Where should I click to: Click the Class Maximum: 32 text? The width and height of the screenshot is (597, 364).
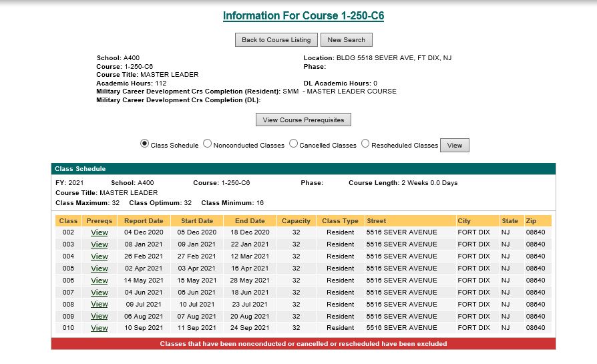(x=87, y=203)
